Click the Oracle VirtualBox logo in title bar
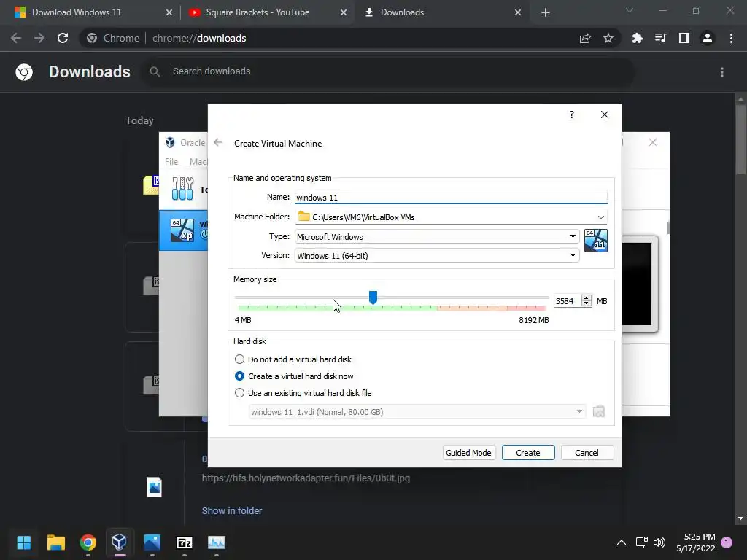Screen dimensions: 747x560 (x=170, y=142)
